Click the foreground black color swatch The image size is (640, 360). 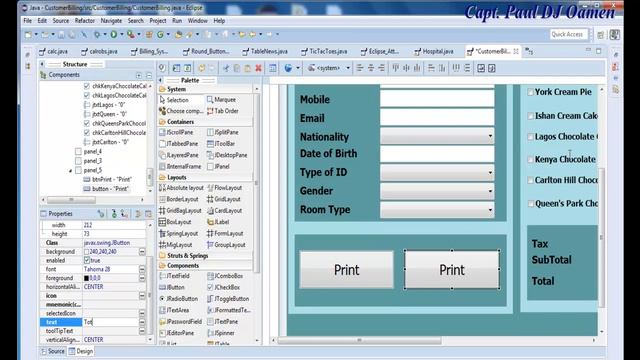click(x=86, y=278)
